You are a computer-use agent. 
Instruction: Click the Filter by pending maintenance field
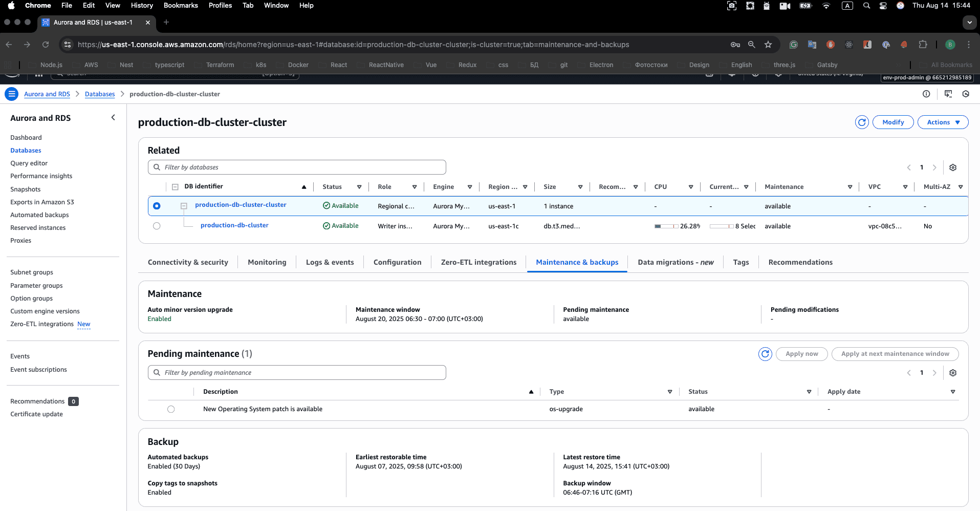point(297,372)
